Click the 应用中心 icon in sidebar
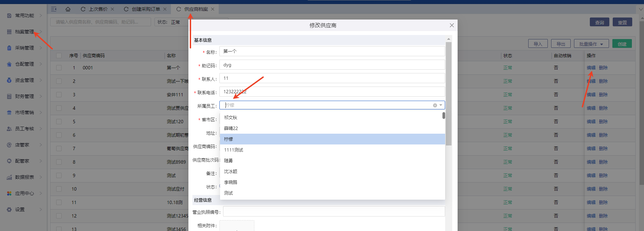The width and height of the screenshot is (644, 231). point(9,193)
